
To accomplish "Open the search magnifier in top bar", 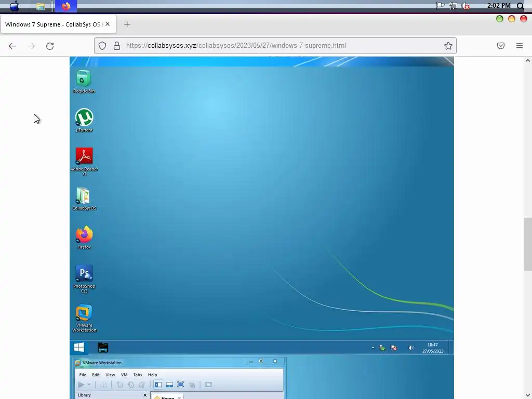I will (521, 6).
